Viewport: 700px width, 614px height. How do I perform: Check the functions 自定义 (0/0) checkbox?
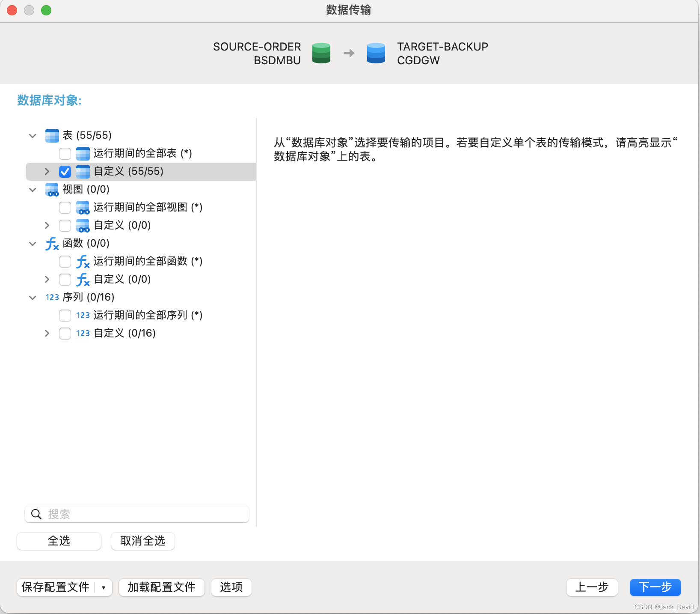pos(65,280)
